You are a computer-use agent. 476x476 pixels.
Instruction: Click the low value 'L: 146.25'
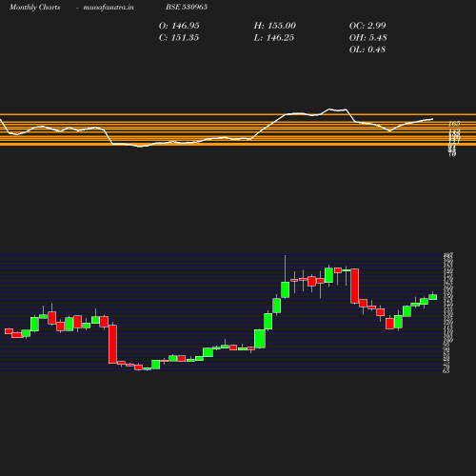274,38
